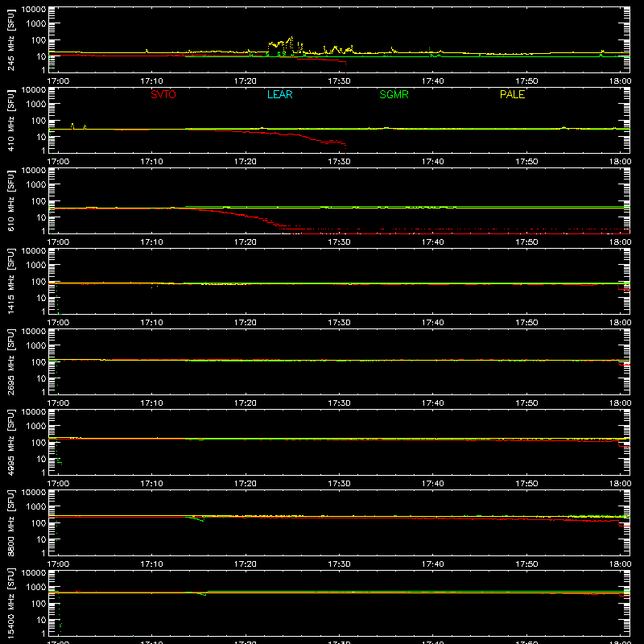Screen dimensions: 644x644
Task: Select the '245 MHz [SFU]' vertical axis title
Action: 10,39
